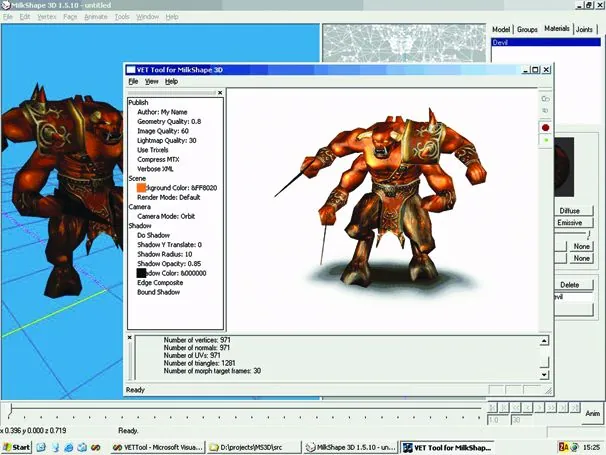
Task: Click the second small icon on VET Tool side strip
Action: 545,111
